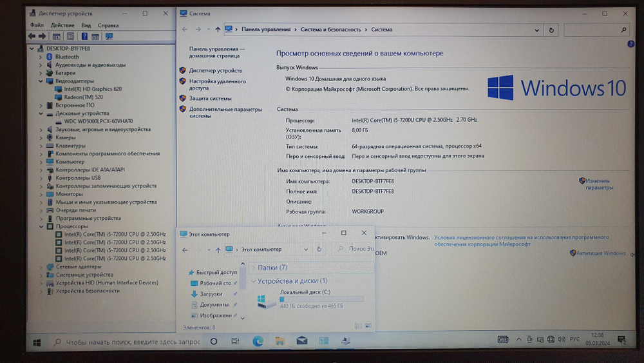
Task: Collapse the Процессоры node
Action: pos(41,226)
